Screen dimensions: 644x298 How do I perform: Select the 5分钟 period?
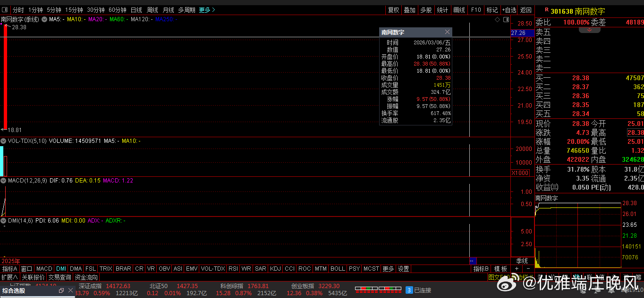54,10
